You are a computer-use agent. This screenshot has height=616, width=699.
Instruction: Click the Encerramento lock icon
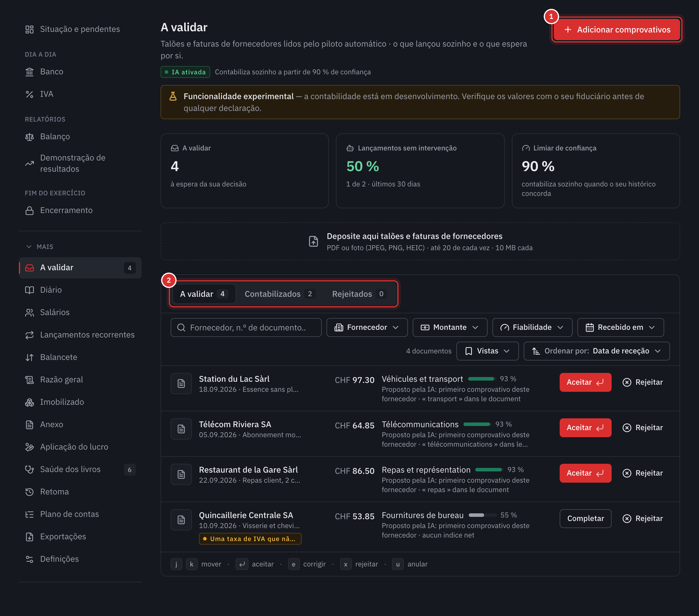30,211
